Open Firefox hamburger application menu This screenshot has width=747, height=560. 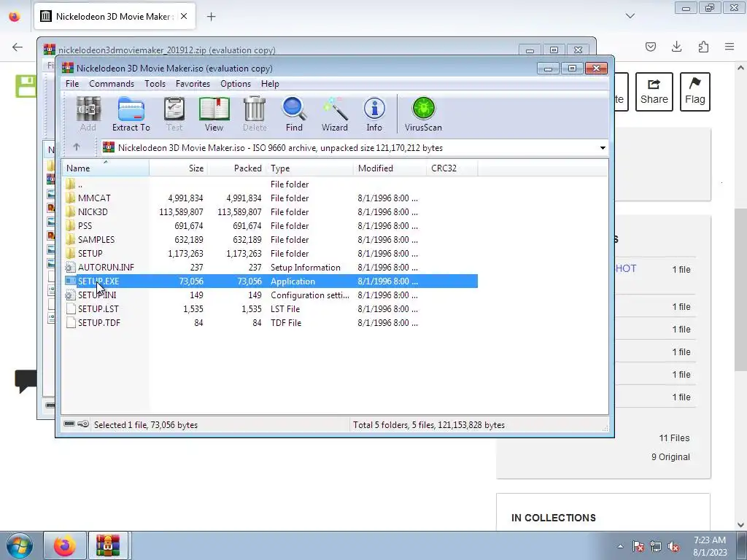coord(729,47)
